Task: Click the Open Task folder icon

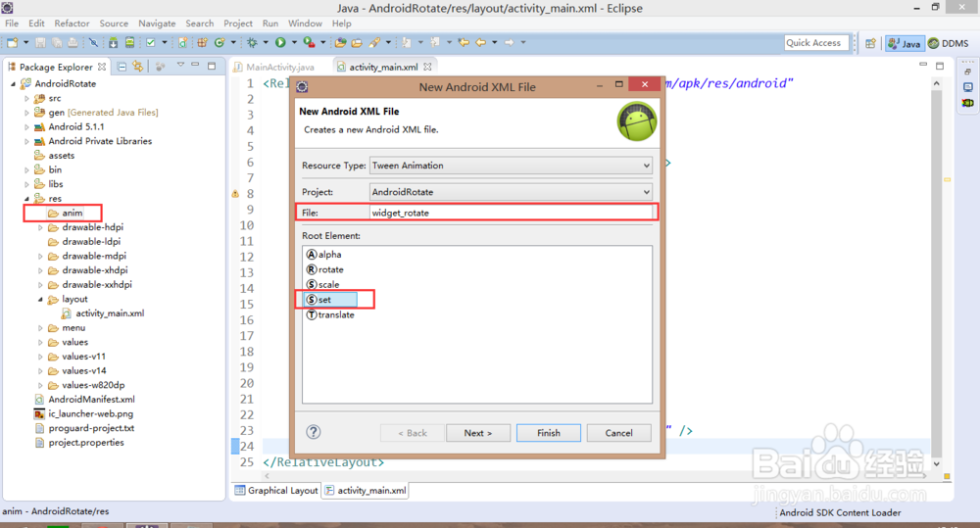Action: coord(357,42)
